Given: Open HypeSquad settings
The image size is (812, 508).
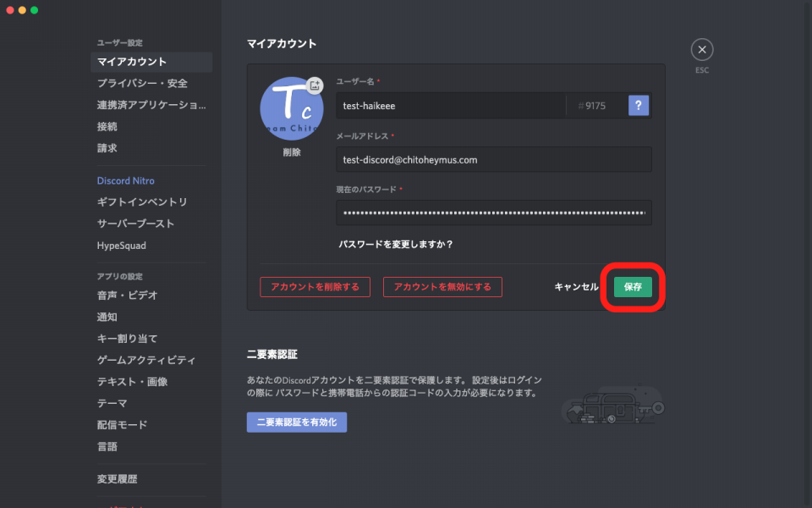Looking at the screenshot, I should 151,246.
